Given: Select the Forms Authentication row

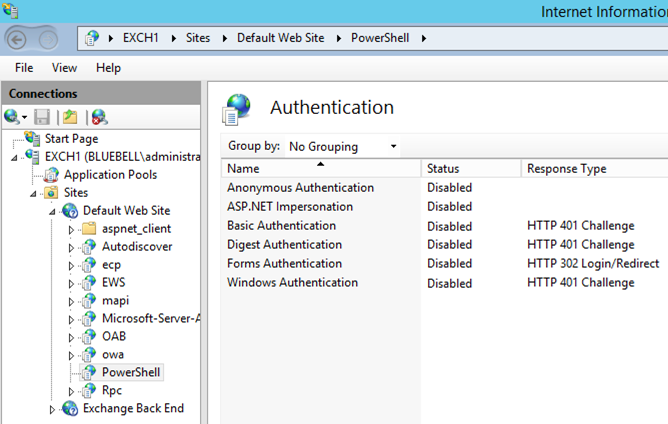Looking at the screenshot, I should point(444,263).
